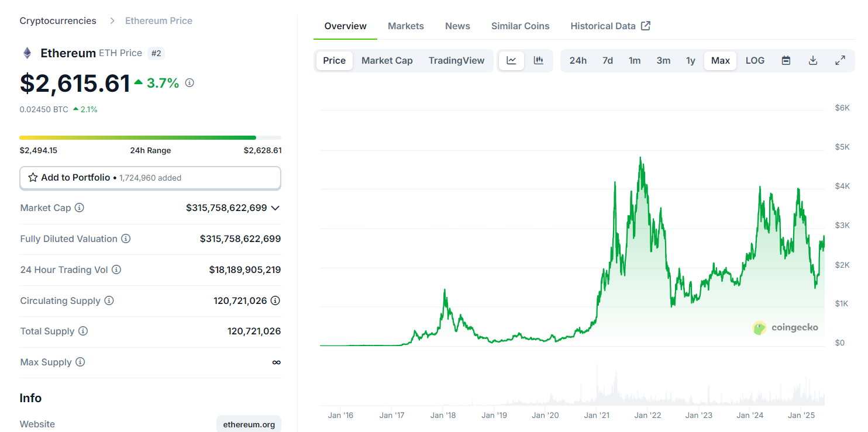Open the calendar date range picker
Image resolution: width=868 pixels, height=432 pixels.
tap(786, 60)
